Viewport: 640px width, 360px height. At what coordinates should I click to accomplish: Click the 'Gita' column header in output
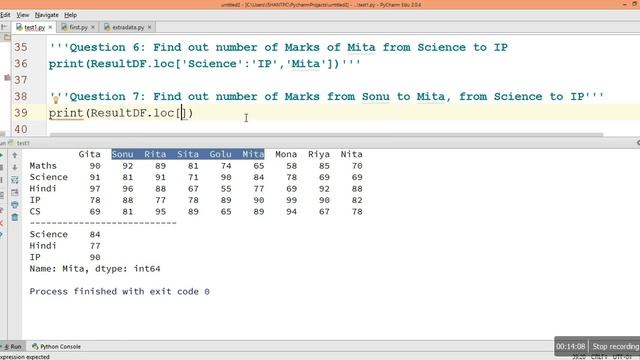click(89, 154)
